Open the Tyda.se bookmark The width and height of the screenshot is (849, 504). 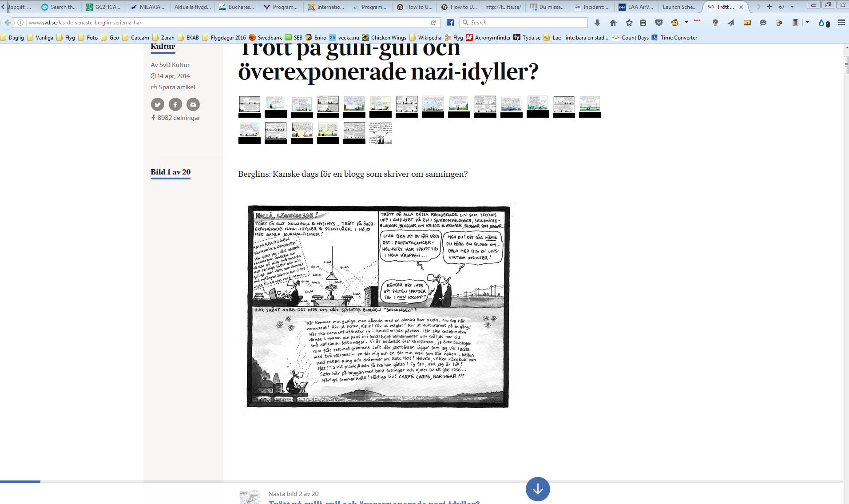tap(527, 38)
